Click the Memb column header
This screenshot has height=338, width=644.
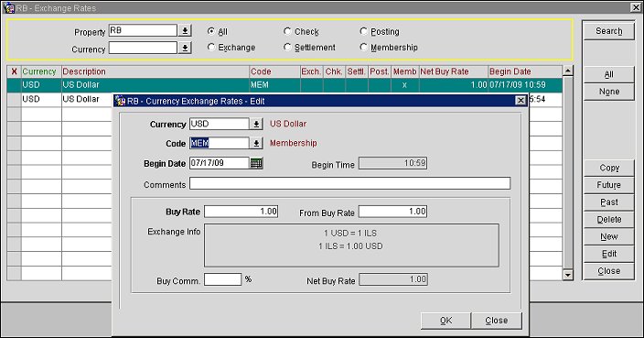[x=404, y=71]
